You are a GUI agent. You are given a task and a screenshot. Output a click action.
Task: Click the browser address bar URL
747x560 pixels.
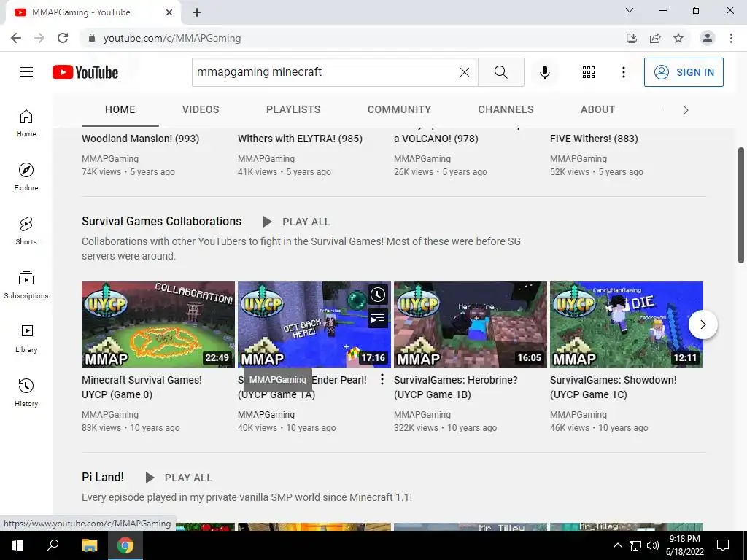[172, 38]
